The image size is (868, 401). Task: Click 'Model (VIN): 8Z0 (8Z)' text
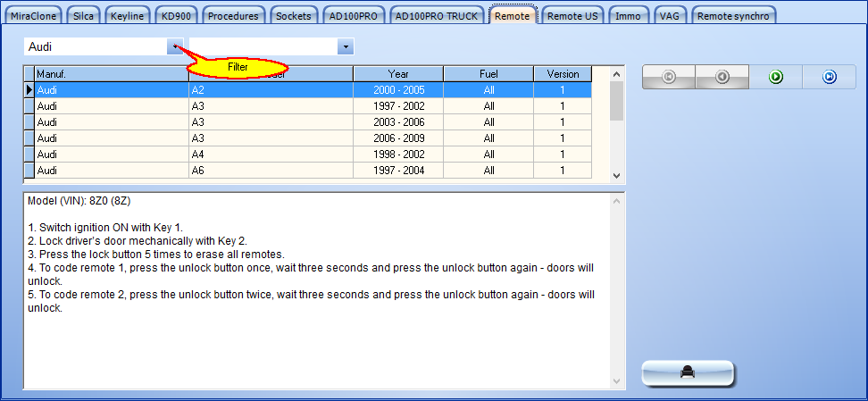click(79, 202)
